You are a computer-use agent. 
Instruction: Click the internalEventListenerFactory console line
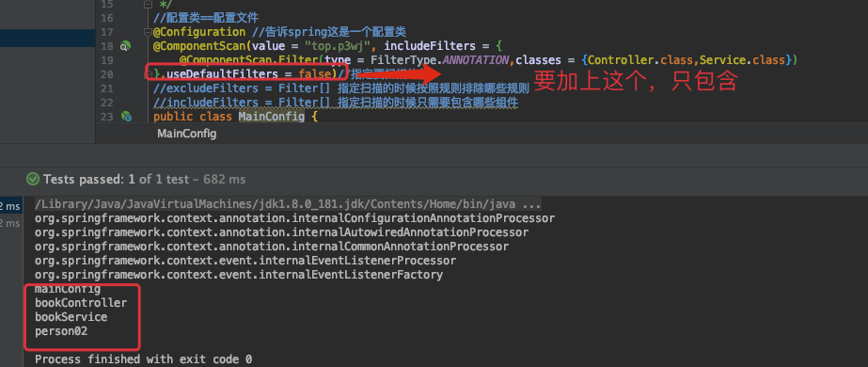(x=239, y=275)
